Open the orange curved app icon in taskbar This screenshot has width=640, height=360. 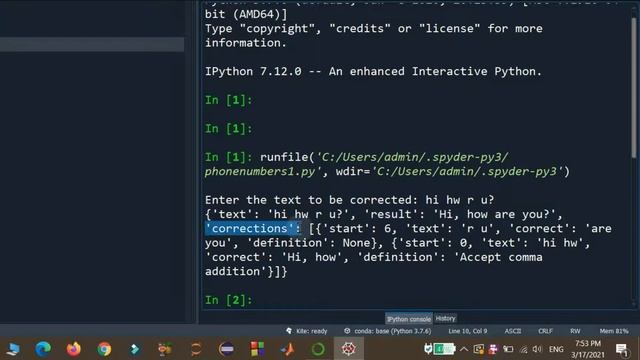click(196, 349)
